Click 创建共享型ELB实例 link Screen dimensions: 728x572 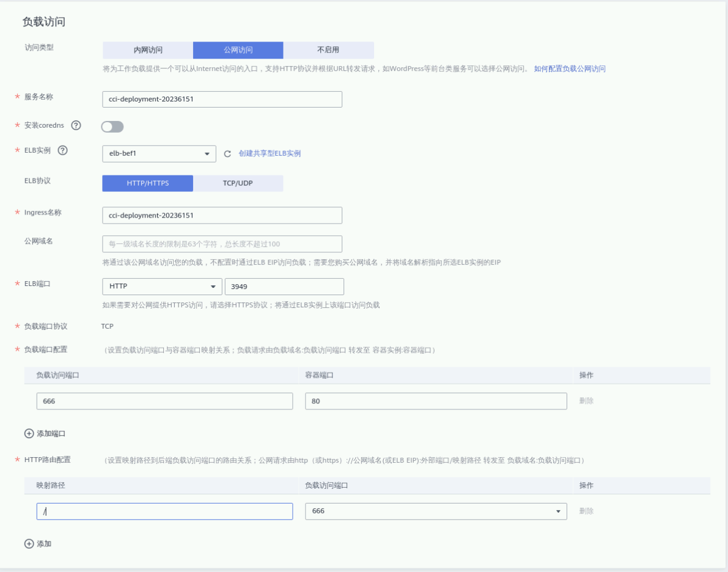pyautogui.click(x=270, y=153)
